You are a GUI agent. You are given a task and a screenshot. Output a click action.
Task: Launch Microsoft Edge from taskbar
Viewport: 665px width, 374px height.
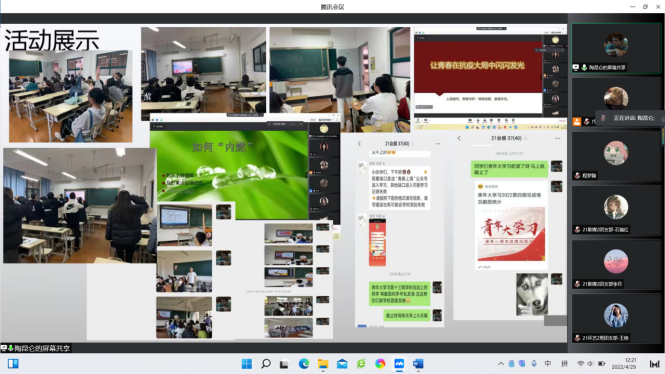click(304, 364)
